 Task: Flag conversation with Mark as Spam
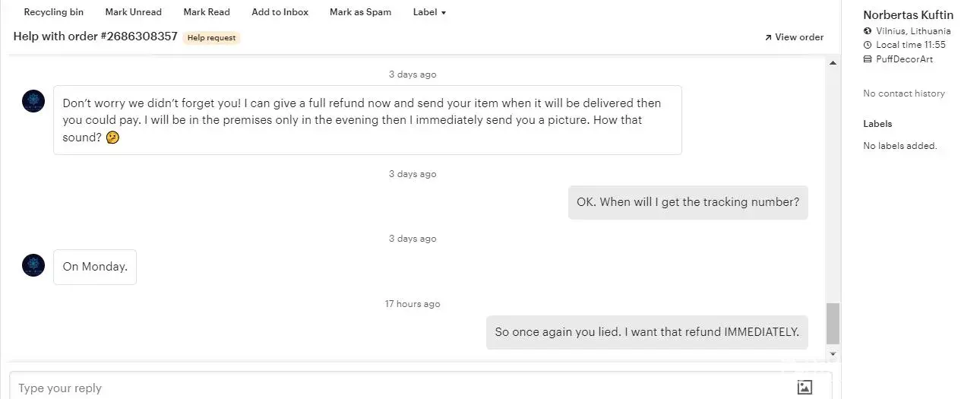coord(360,12)
